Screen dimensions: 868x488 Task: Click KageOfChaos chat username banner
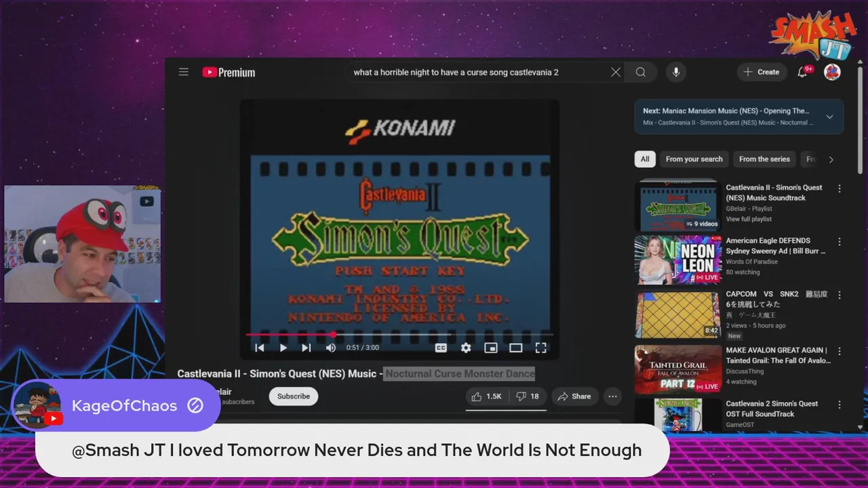tap(115, 405)
